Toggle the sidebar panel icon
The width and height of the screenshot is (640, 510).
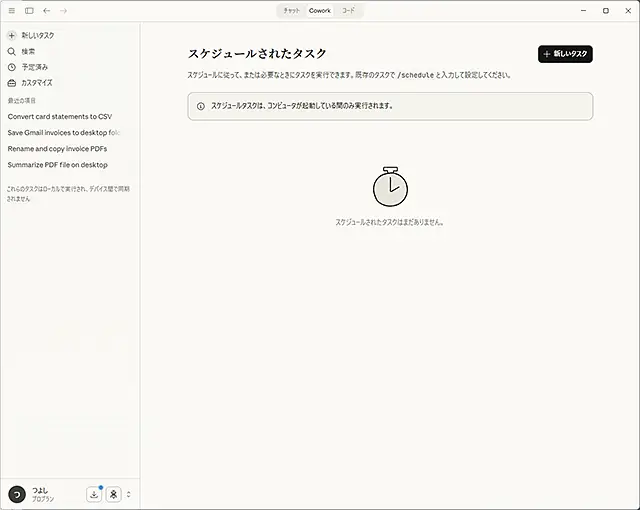29,10
